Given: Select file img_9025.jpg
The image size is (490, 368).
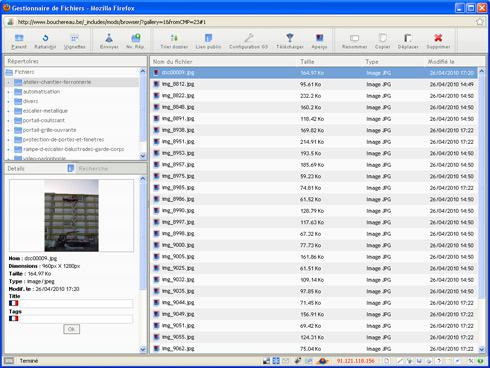Looking at the screenshot, I should click(x=313, y=268).
